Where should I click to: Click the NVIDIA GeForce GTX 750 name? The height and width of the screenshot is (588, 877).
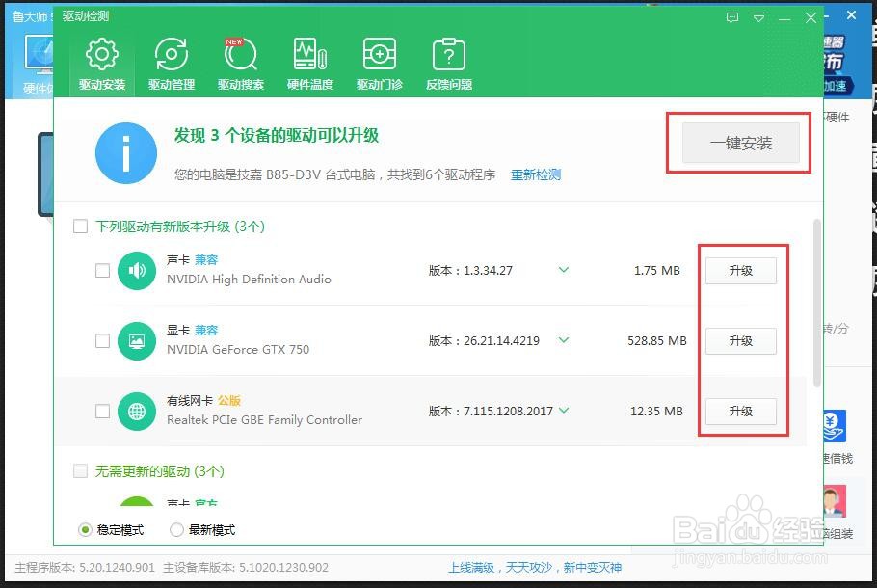238,350
